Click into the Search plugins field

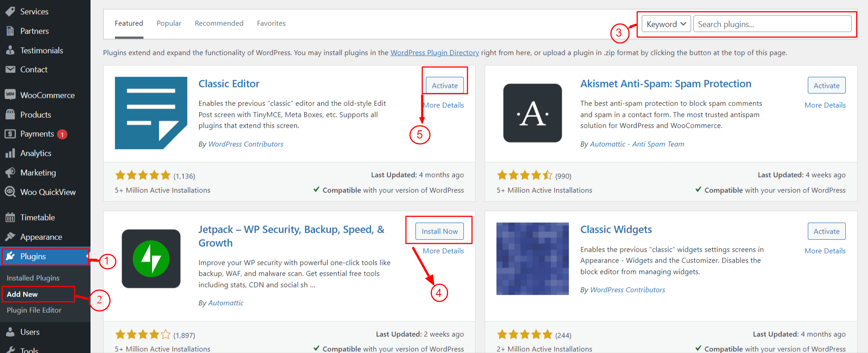click(772, 24)
